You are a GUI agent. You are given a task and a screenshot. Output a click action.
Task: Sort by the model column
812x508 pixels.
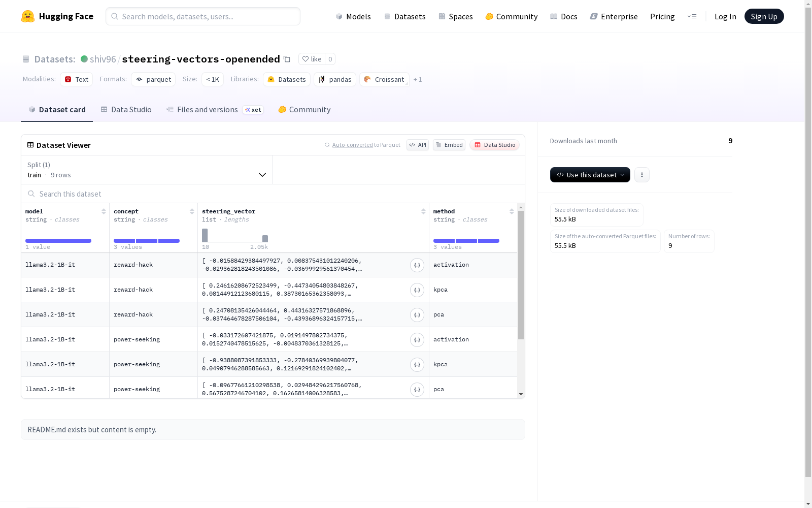[x=104, y=211]
